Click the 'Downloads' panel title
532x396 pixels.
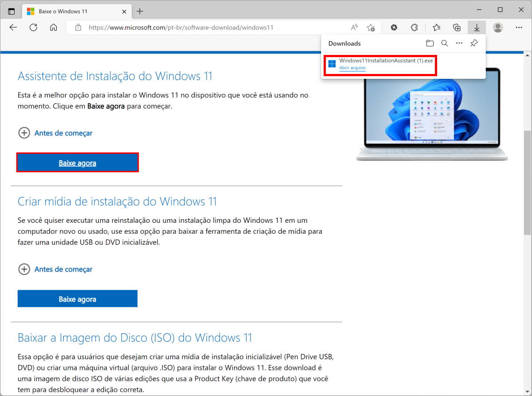click(344, 43)
